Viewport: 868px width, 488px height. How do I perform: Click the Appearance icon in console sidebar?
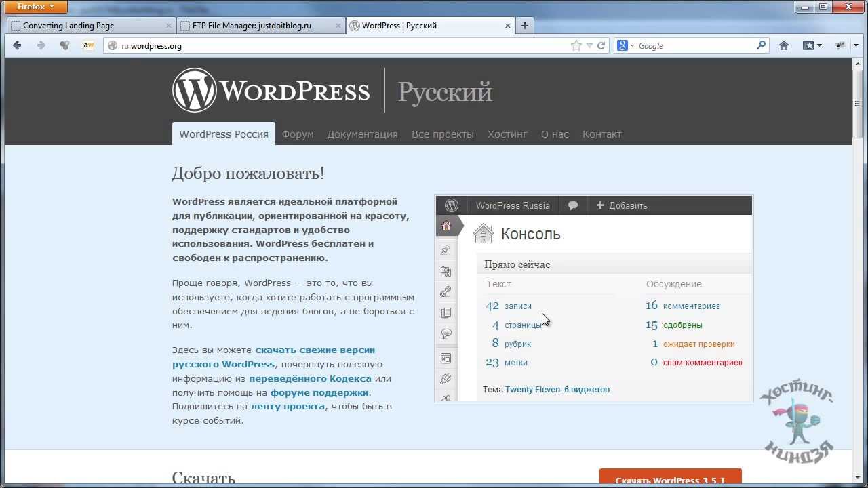pyautogui.click(x=446, y=358)
